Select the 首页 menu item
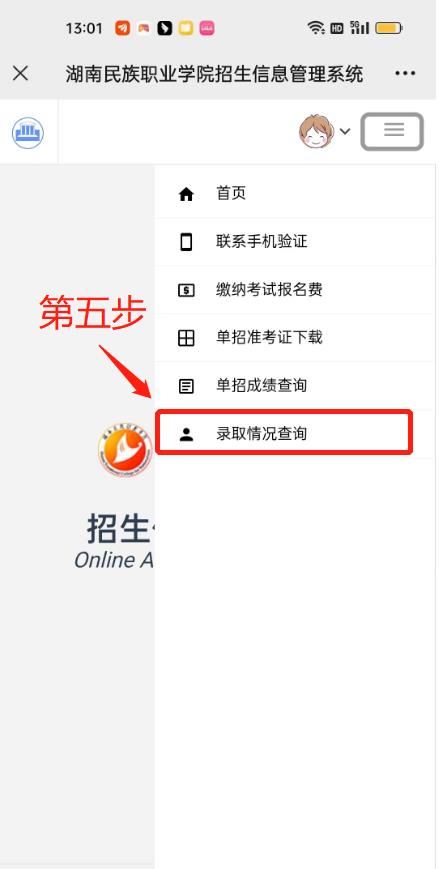This screenshot has height=869, width=439. click(294, 194)
